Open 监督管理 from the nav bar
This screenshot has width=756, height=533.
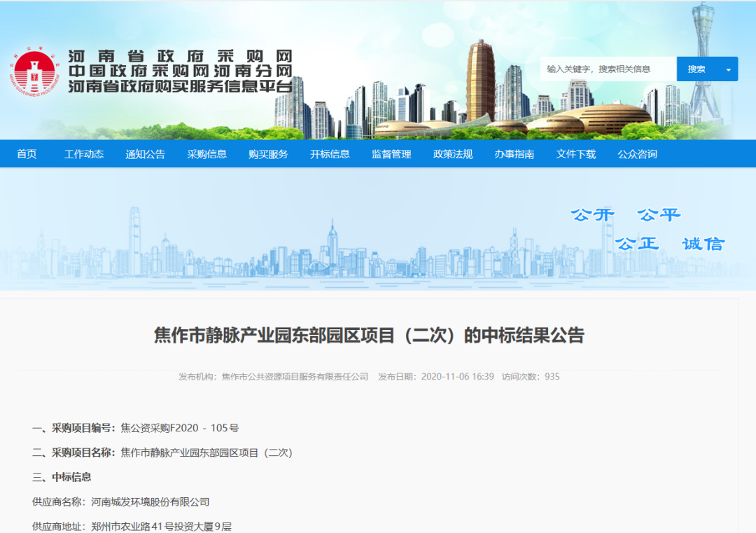click(x=391, y=154)
